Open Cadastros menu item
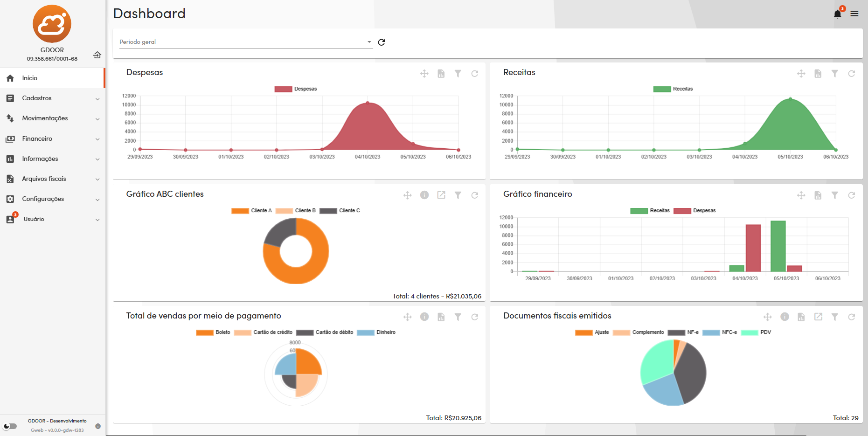868x436 pixels. (x=52, y=98)
